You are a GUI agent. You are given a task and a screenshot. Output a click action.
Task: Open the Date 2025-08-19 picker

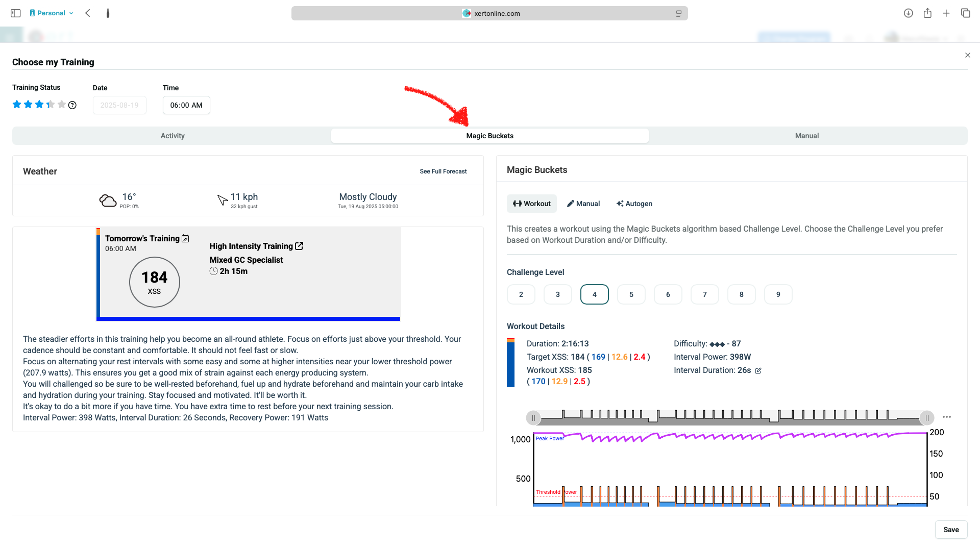pos(119,105)
